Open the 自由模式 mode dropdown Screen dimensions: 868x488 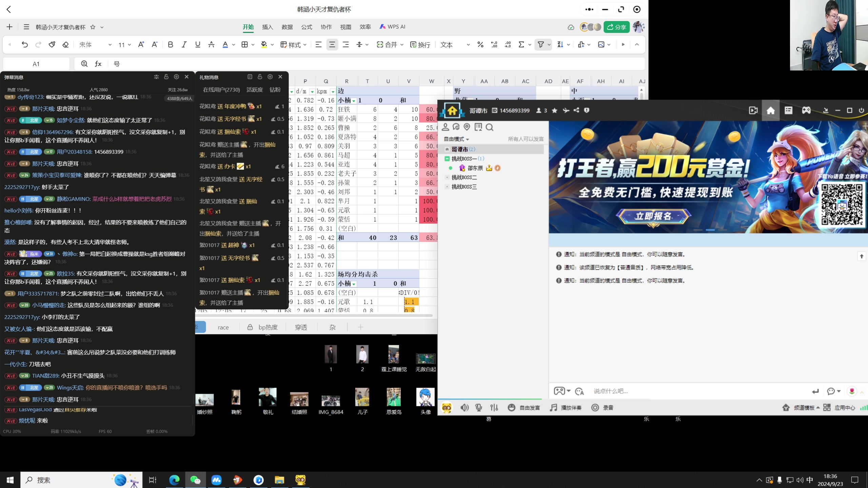click(x=456, y=139)
